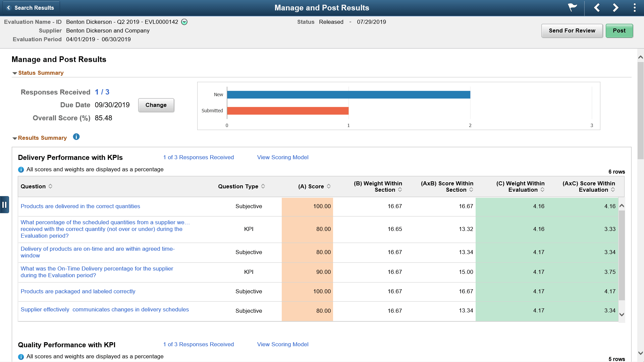Click the flag notifications icon in the header
This screenshot has width=644, height=362.
coord(572,8)
